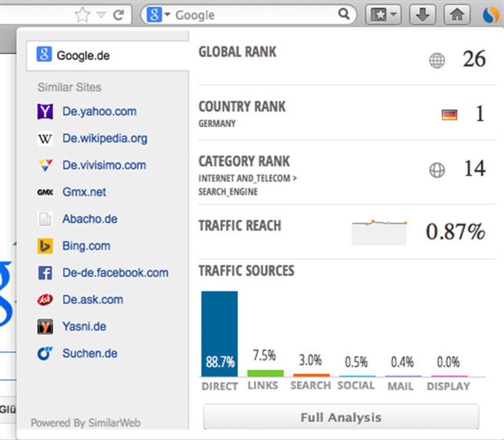Click the Powered By SimilarWeb text
Image resolution: width=504 pixels, height=440 pixels.
(86, 423)
